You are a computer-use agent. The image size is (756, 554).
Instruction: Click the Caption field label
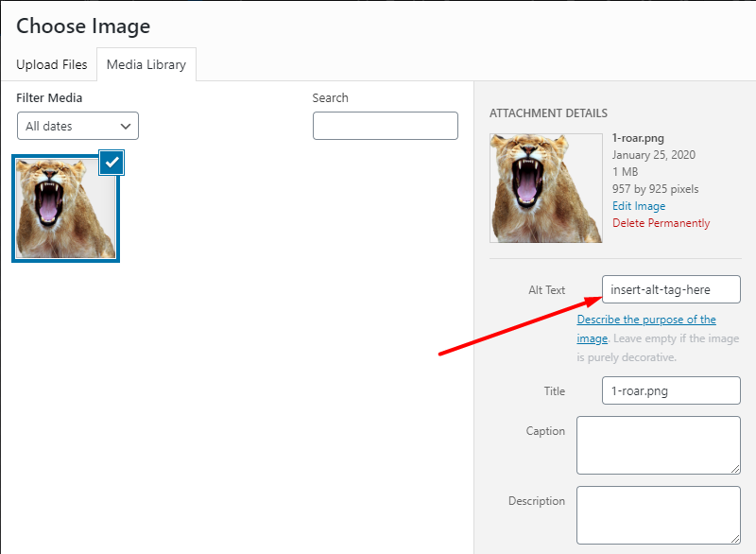pos(545,431)
